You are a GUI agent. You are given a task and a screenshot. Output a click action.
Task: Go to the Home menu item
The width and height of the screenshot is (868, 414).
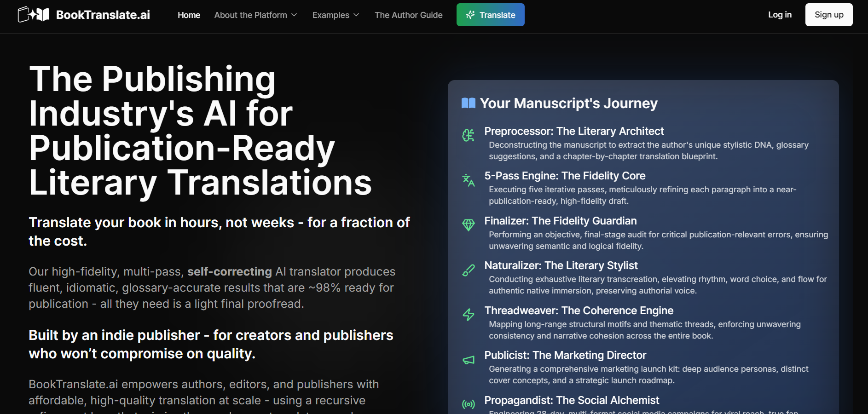[x=189, y=15]
